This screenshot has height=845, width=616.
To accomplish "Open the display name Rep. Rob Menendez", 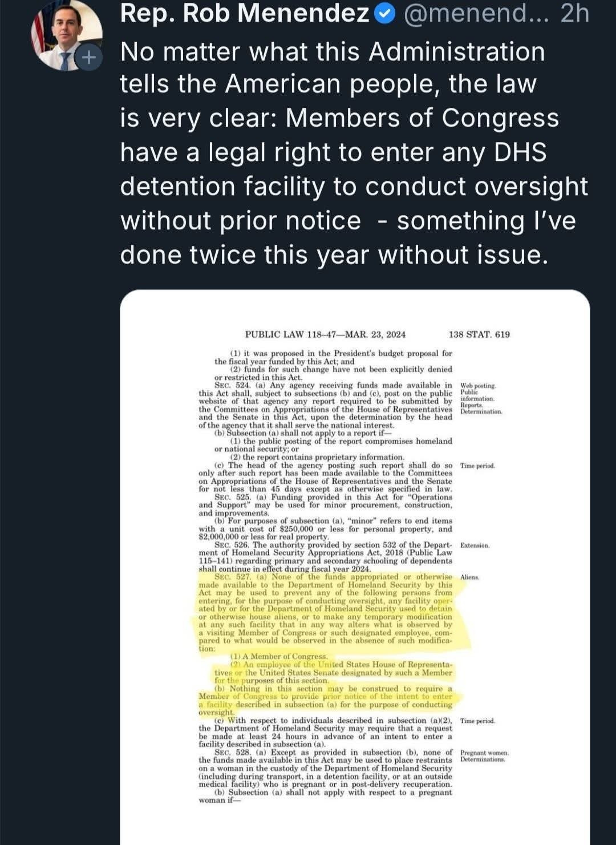I will pos(245,14).
